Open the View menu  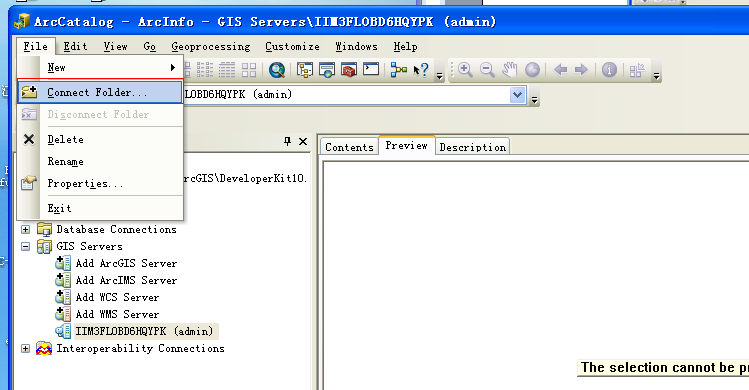116,46
